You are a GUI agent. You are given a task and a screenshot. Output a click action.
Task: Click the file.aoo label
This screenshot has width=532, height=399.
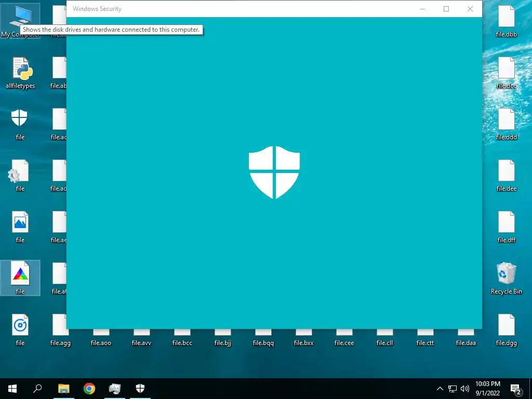tap(101, 343)
